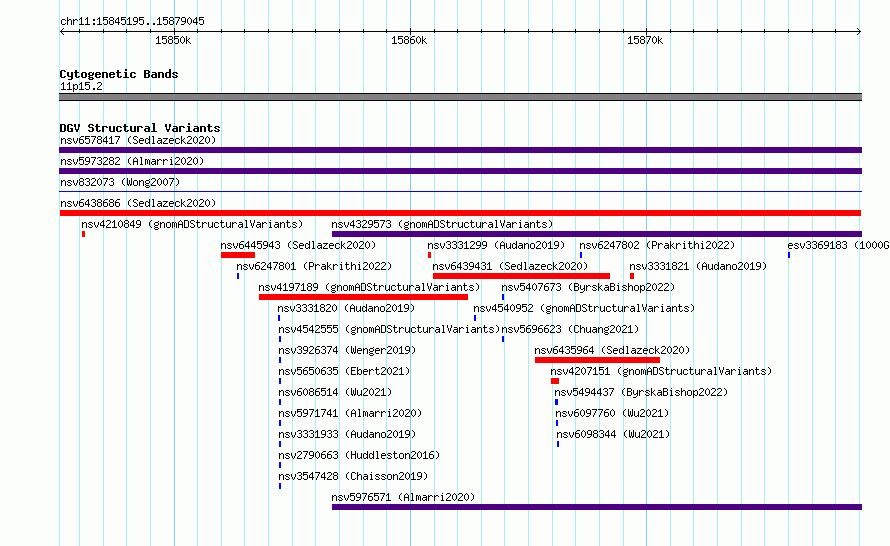The height and width of the screenshot is (546, 890).
Task: Open the nsv5407673 (ByrskaBishop2022) label
Action: coord(588,287)
